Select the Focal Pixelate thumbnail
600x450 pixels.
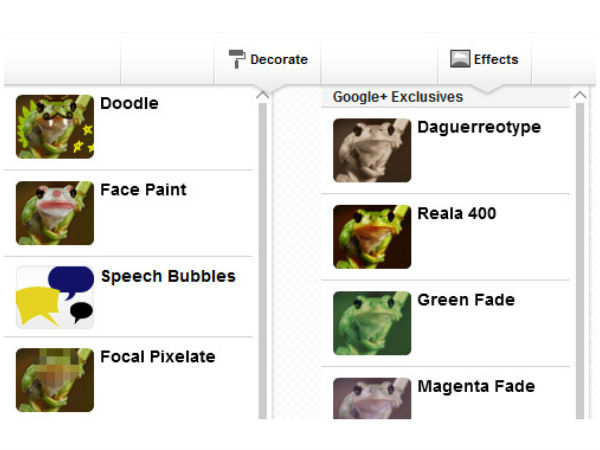pyautogui.click(x=55, y=379)
